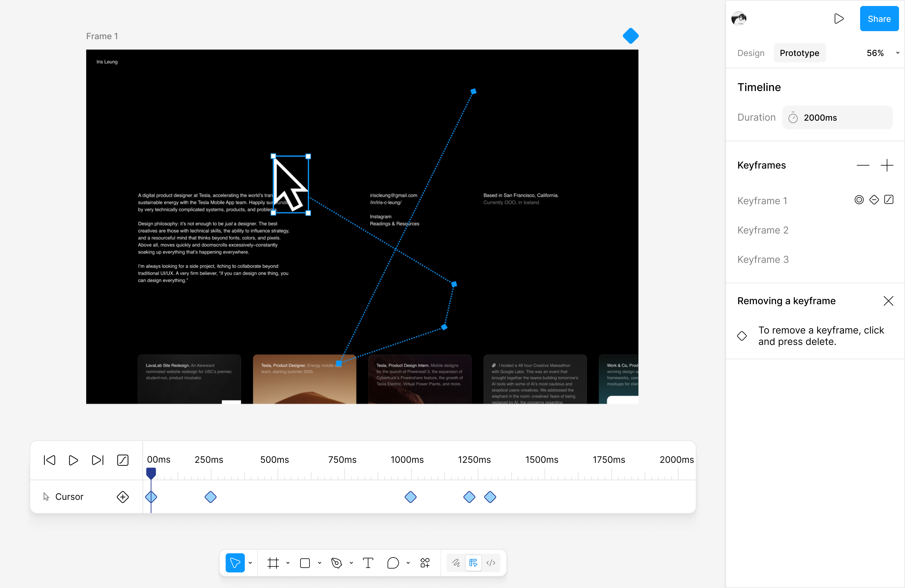Viewport: 905px width, 588px height.
Task: Expand the Move tool options arrow
Action: click(x=250, y=563)
